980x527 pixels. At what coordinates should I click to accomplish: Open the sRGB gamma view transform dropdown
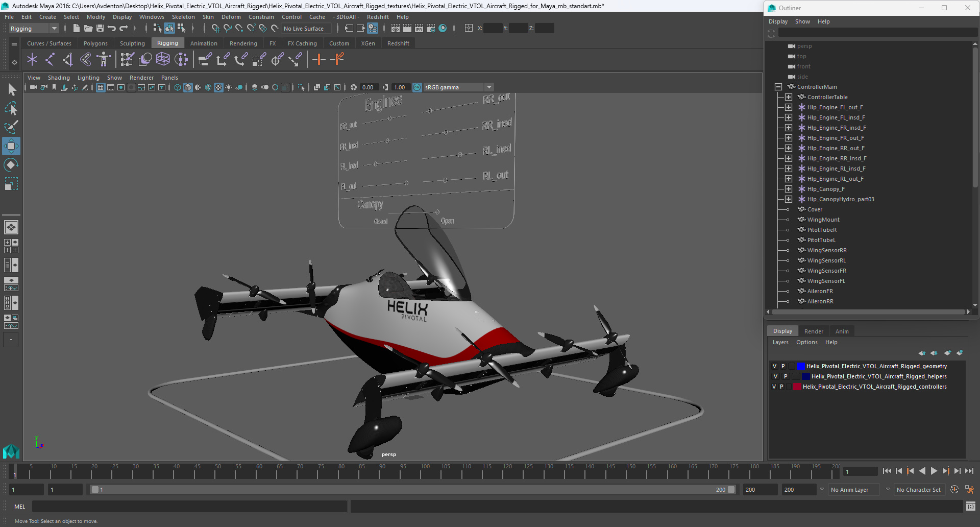458,87
